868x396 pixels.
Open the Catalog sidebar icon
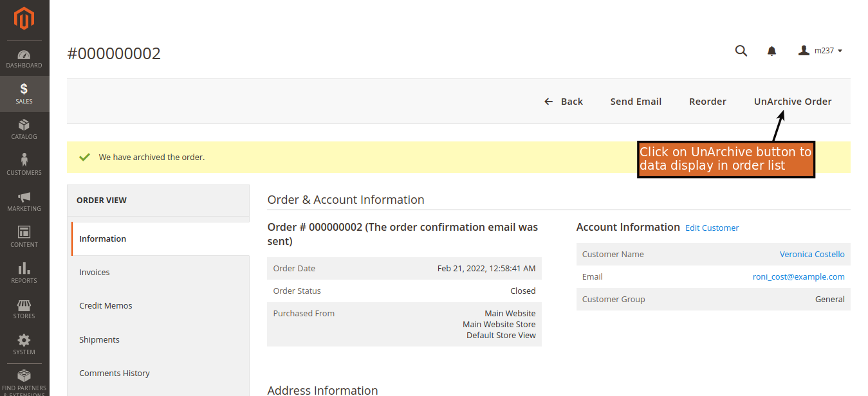coord(24,129)
